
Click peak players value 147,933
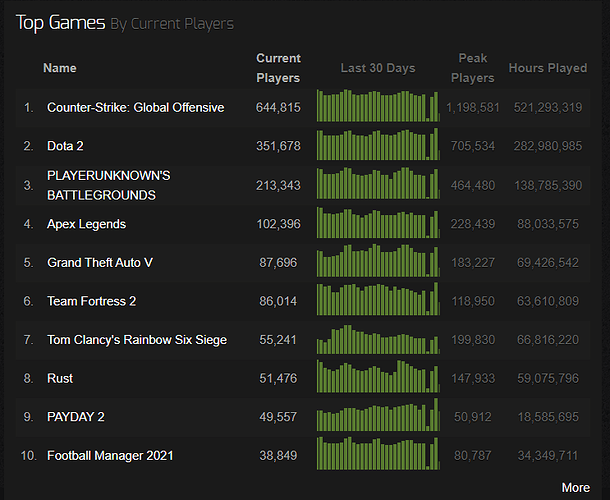pos(473,378)
